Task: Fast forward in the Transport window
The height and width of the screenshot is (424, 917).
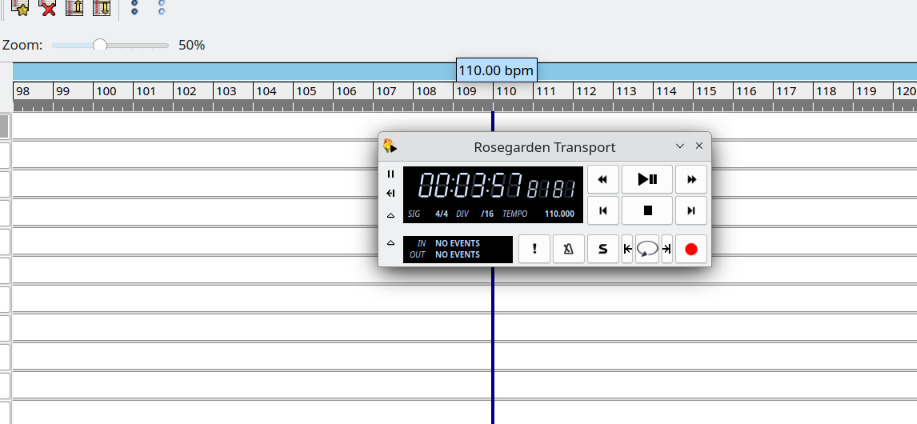Action: pos(691,180)
